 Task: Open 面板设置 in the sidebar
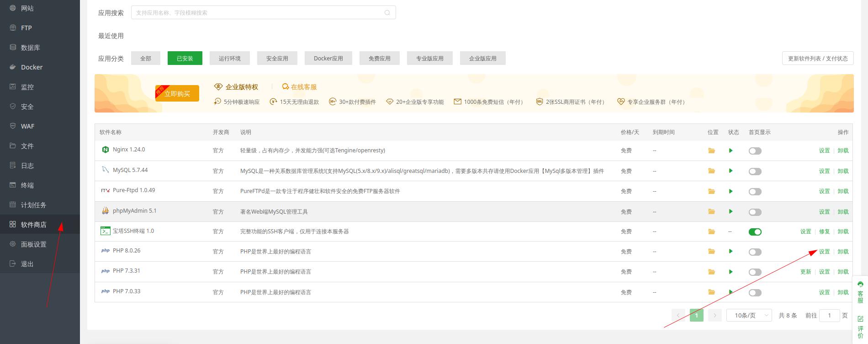(33, 244)
